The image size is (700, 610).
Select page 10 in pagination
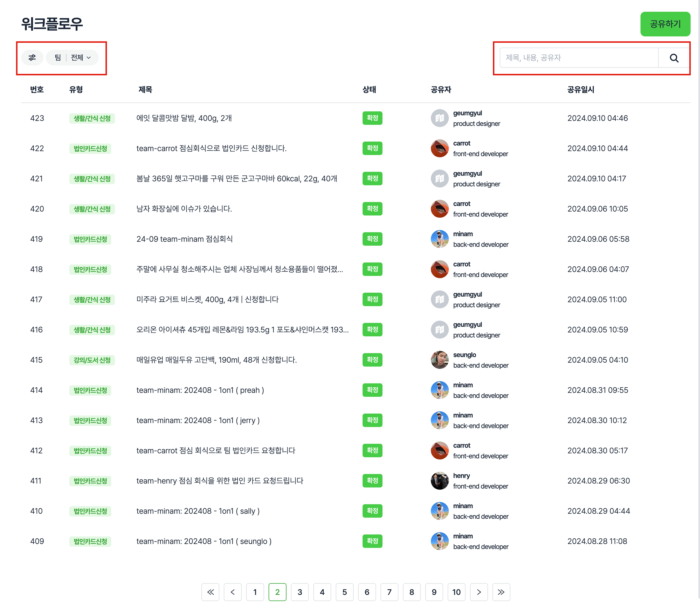(456, 592)
